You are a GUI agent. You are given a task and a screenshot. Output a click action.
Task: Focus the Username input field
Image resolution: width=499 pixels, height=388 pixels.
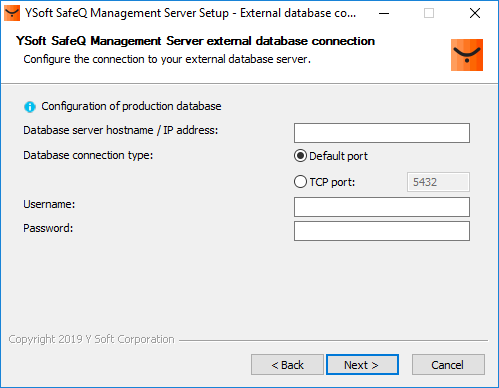coord(382,207)
